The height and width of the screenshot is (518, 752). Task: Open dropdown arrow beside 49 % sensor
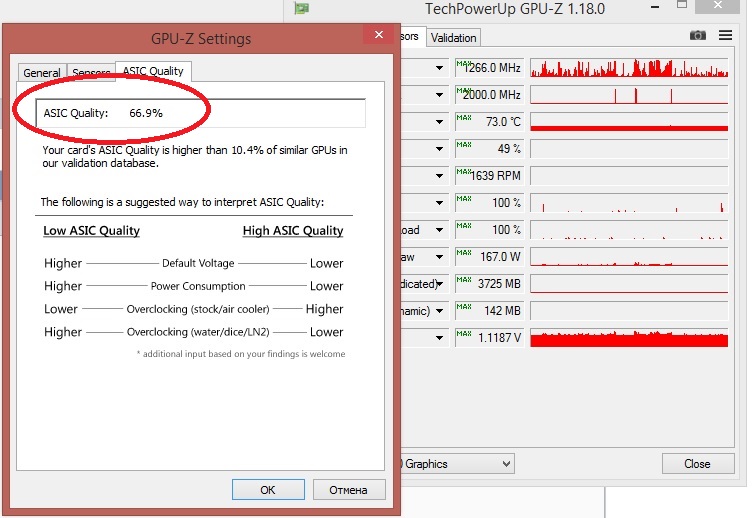(439, 149)
